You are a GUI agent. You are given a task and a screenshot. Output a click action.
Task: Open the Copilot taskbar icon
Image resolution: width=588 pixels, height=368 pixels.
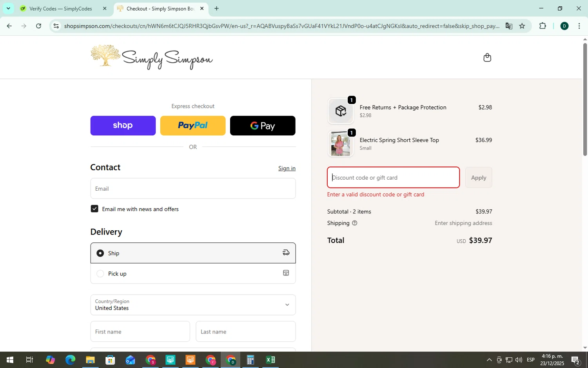click(x=50, y=360)
